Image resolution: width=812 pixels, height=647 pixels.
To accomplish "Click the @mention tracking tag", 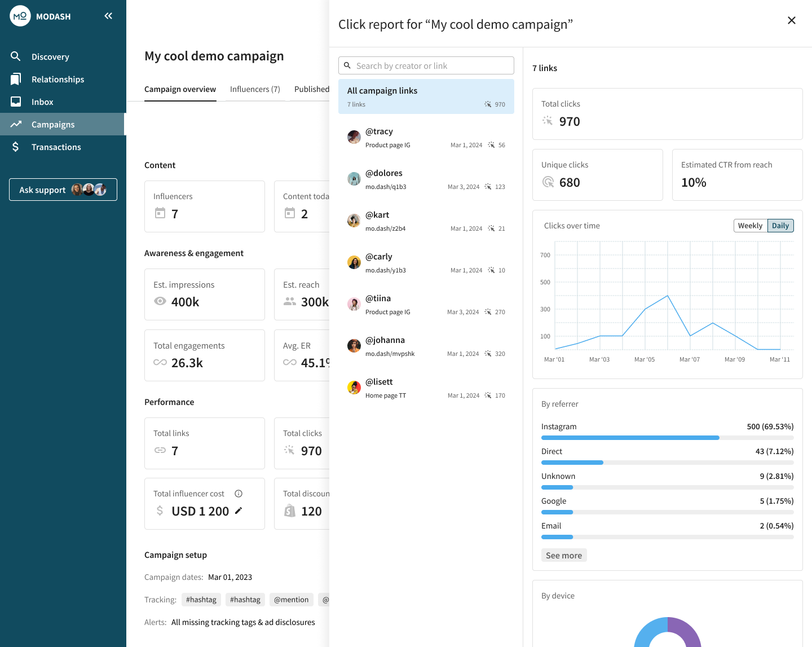I will click(291, 599).
